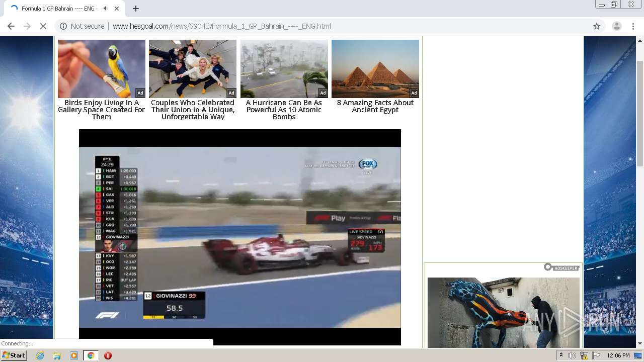Screen dimensions: 644x362
Task: Open the volume control in system tray
Action: (x=572, y=355)
